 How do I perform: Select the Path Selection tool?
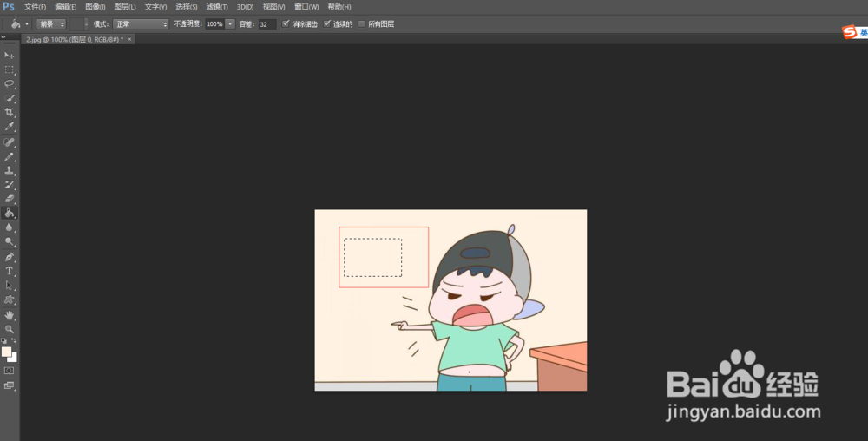[10, 286]
